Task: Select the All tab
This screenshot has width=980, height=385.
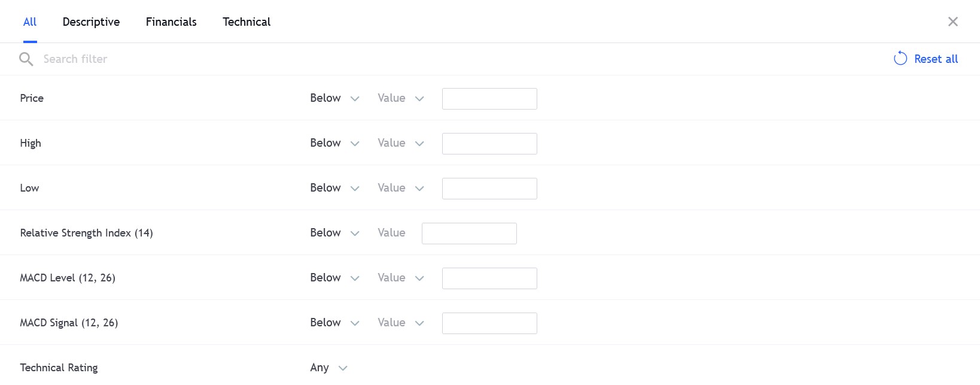Action: click(x=30, y=22)
